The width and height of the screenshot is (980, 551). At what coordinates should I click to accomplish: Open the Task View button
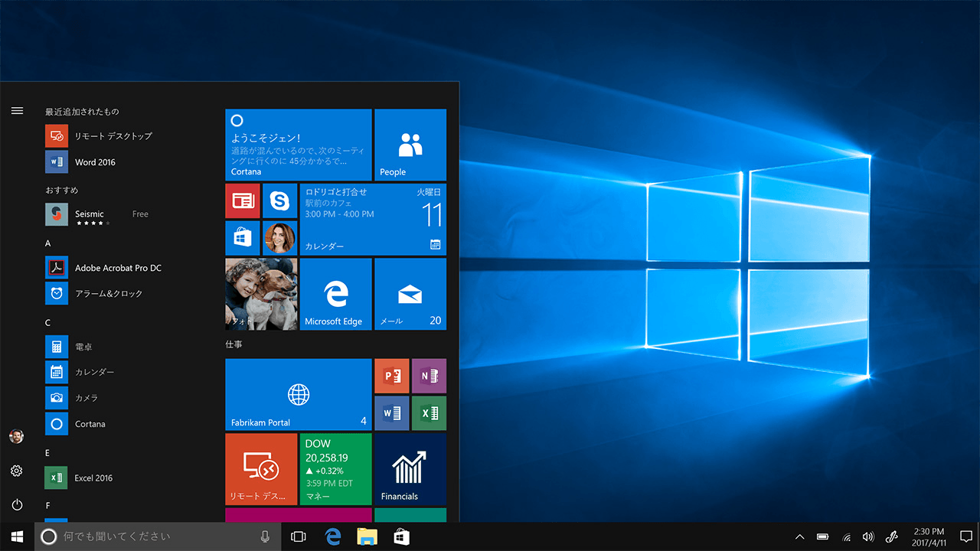pyautogui.click(x=299, y=537)
